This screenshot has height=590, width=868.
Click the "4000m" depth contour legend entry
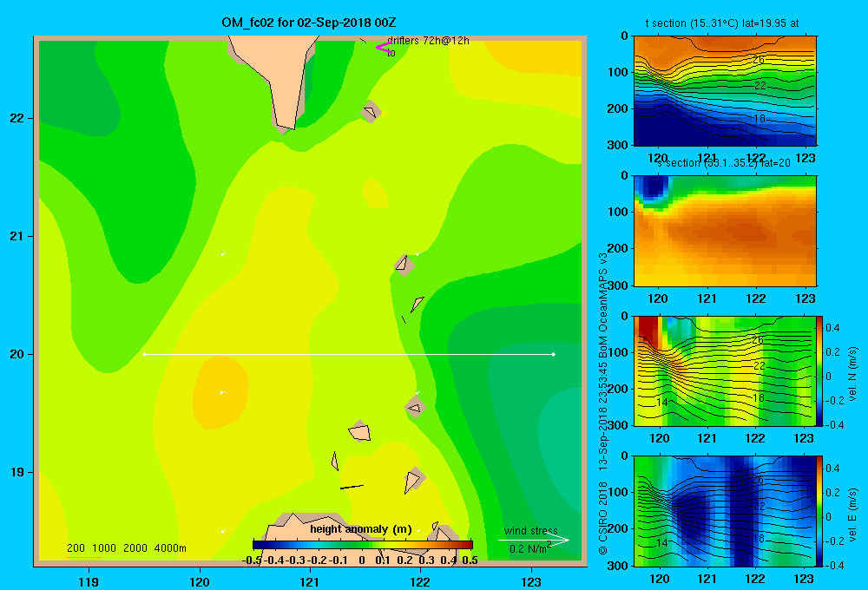[x=170, y=548]
